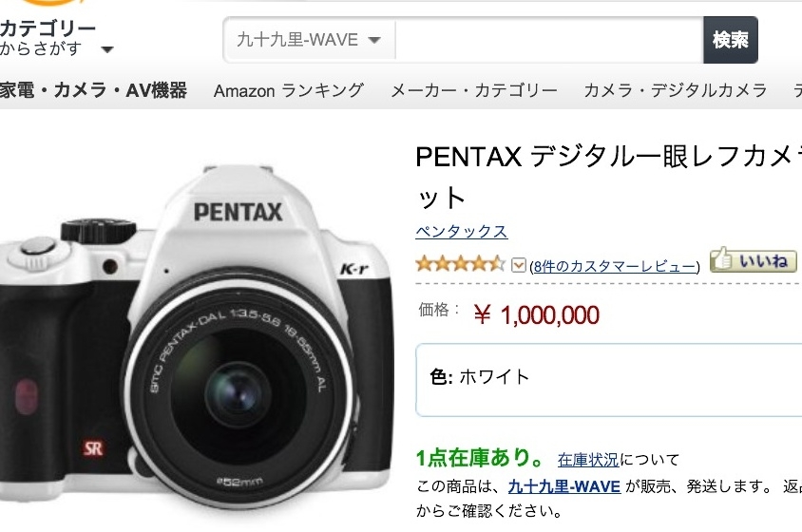Click the 在庫状況 stock status link
This screenshot has height=532, width=802.
pyautogui.click(x=588, y=460)
